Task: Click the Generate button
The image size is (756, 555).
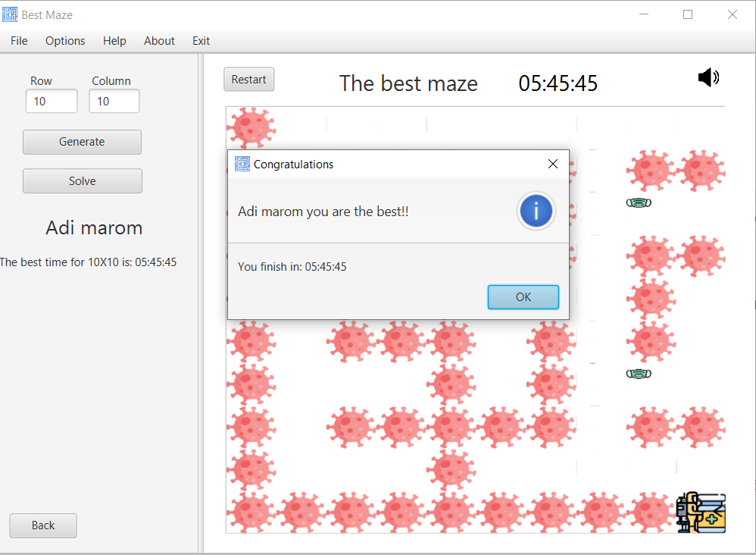Action: pyautogui.click(x=82, y=142)
